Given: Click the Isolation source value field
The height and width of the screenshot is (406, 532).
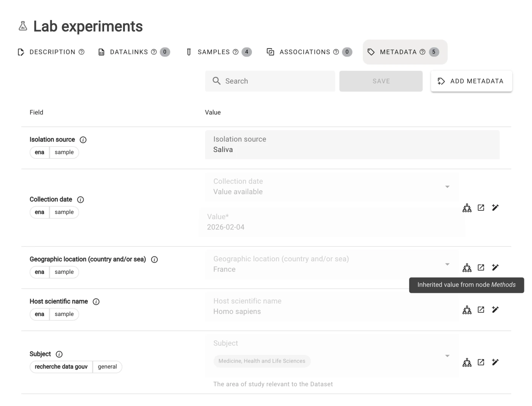Looking at the screenshot, I should point(352,145).
